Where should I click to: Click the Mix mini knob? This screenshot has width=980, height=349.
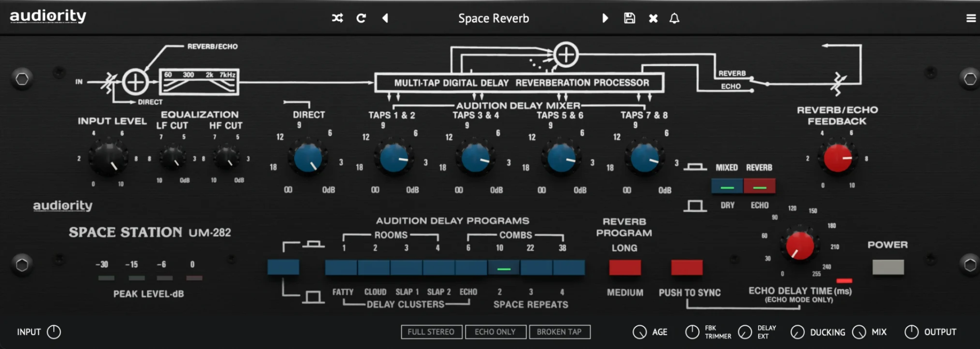[859, 332]
